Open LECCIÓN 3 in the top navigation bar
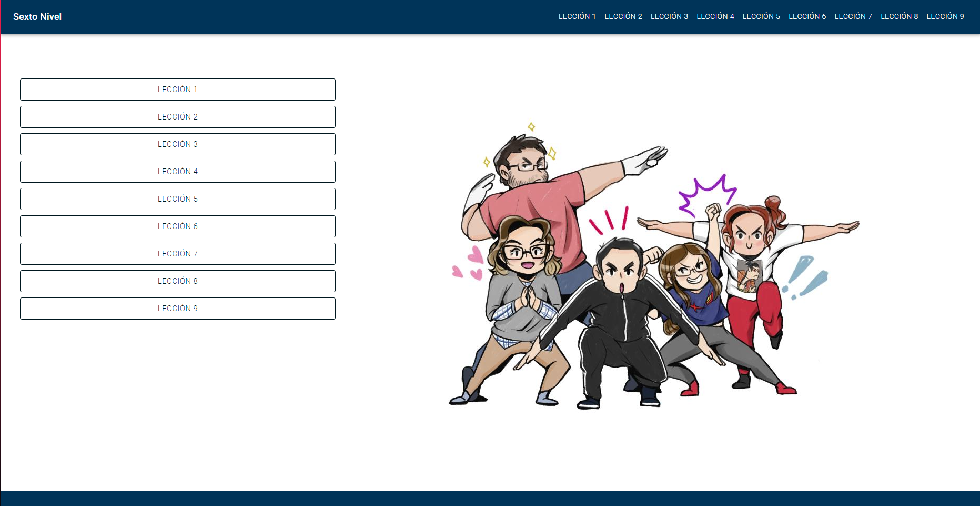This screenshot has width=980, height=506. 669,17
